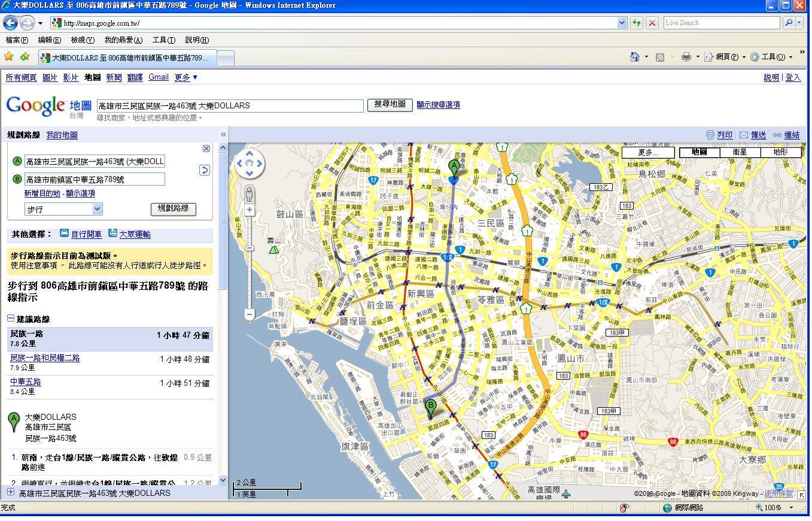Open the 更多... map layers button
The image size is (812, 521).
pos(648,153)
